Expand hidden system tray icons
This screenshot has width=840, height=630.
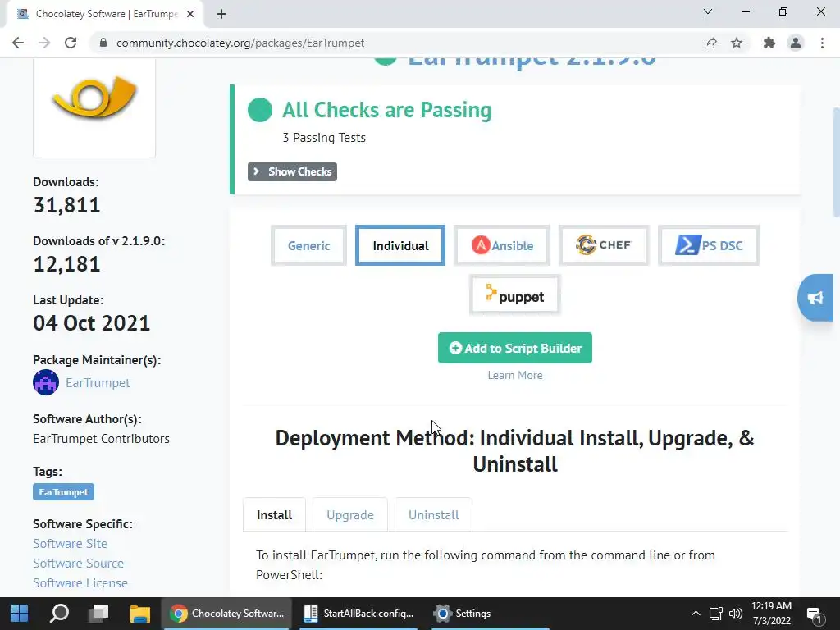pos(696,614)
